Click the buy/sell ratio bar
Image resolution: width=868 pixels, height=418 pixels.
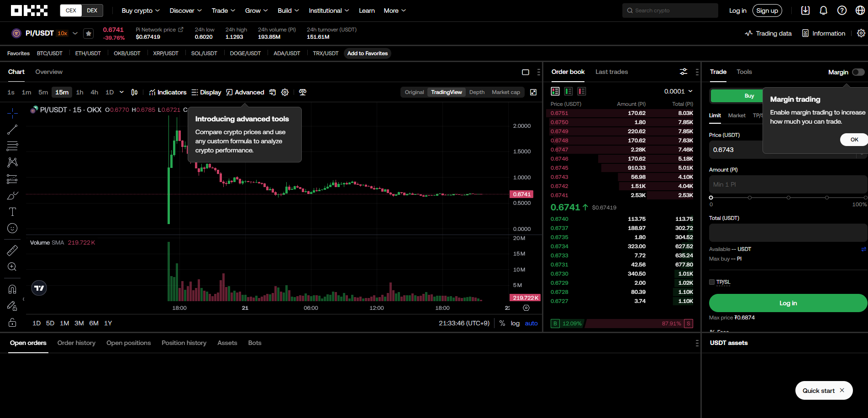tap(622, 324)
